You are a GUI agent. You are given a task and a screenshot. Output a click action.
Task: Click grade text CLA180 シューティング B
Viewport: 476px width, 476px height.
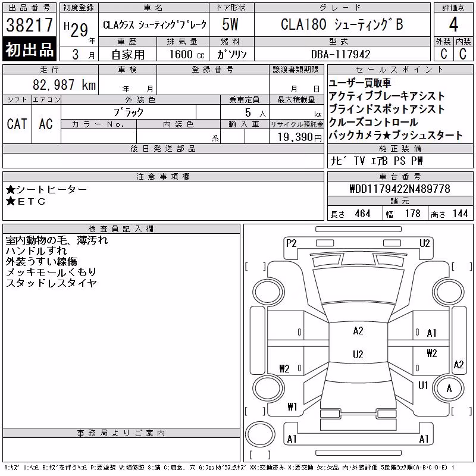click(342, 24)
